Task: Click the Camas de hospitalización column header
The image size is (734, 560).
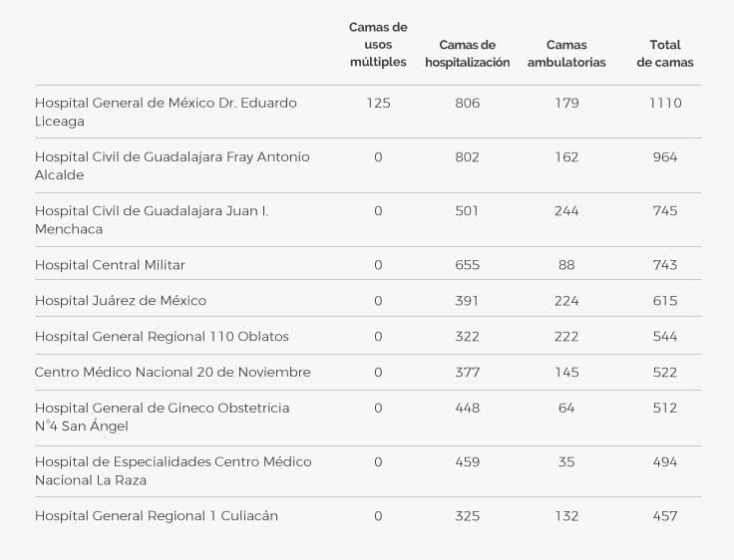Action: click(x=467, y=54)
